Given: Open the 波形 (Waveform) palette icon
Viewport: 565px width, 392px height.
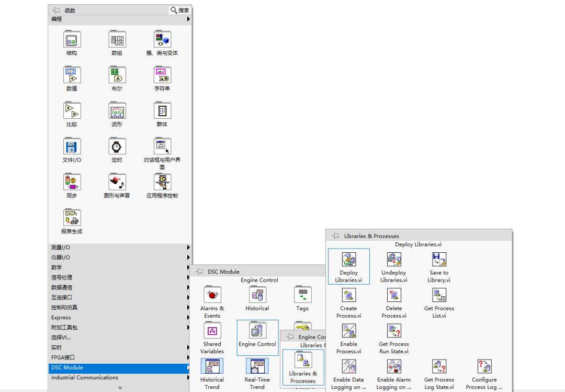Looking at the screenshot, I should click(117, 110).
